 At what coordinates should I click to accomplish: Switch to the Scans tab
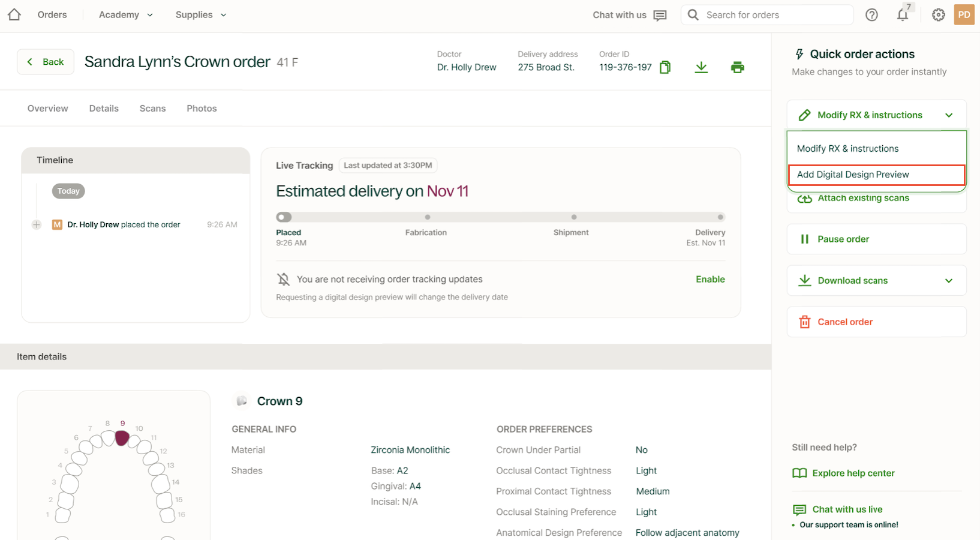coord(152,109)
